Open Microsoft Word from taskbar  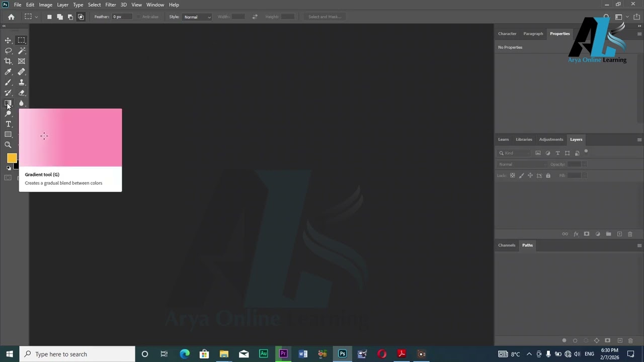pyautogui.click(x=303, y=354)
